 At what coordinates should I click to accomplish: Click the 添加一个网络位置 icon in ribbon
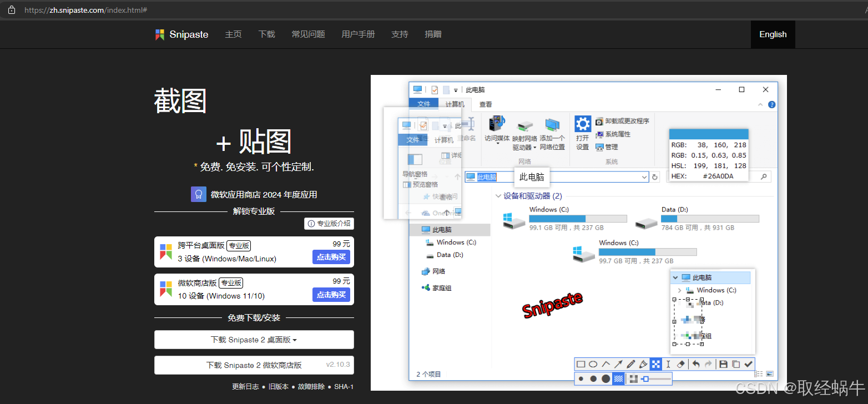pyautogui.click(x=553, y=124)
